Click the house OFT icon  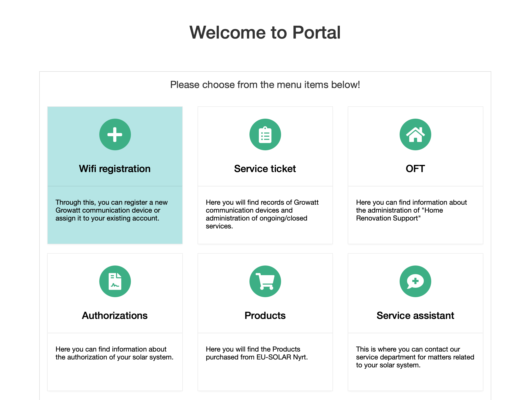click(415, 134)
